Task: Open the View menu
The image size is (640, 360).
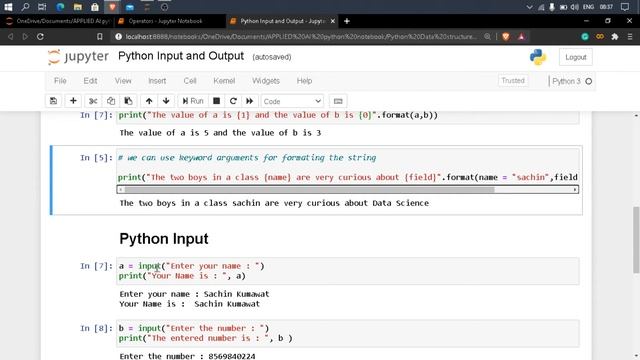Action: click(123, 81)
